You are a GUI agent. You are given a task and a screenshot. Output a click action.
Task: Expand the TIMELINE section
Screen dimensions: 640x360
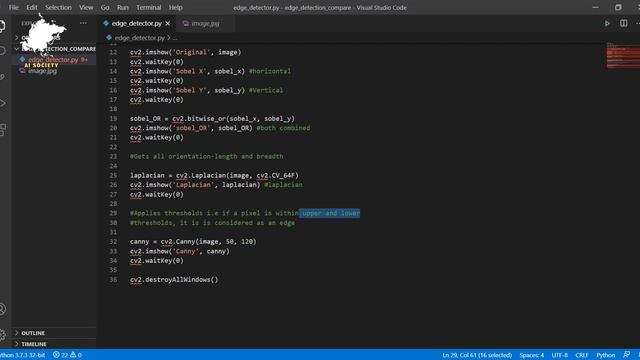coord(54,344)
